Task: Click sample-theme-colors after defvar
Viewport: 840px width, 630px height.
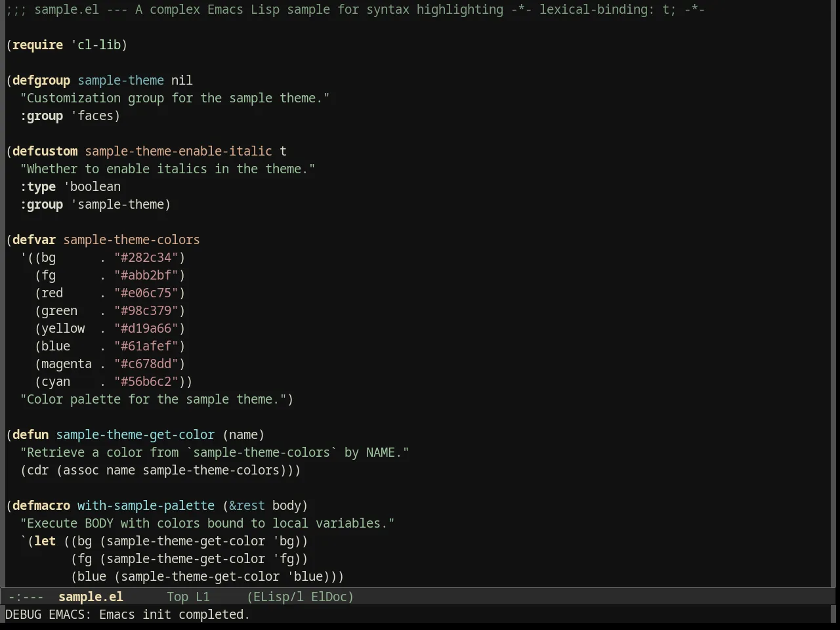Action: pyautogui.click(x=131, y=240)
